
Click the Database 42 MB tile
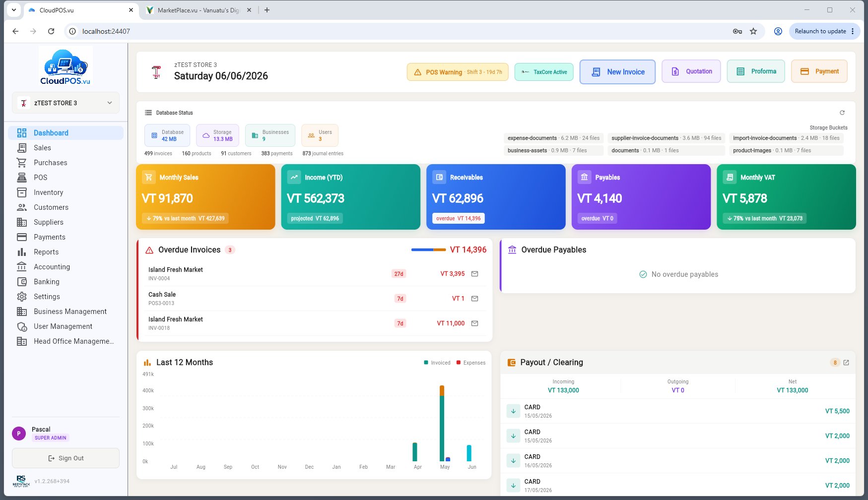point(167,135)
